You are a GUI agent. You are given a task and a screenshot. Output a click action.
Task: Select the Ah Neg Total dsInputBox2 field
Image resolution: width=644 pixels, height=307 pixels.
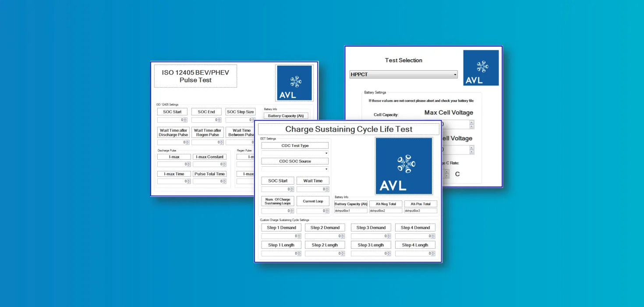386,211
